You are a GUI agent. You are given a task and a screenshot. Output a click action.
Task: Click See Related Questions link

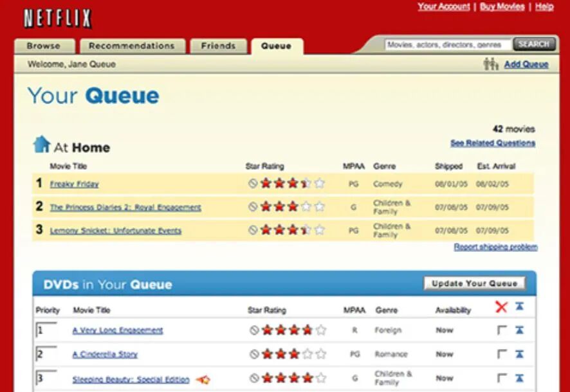(493, 143)
